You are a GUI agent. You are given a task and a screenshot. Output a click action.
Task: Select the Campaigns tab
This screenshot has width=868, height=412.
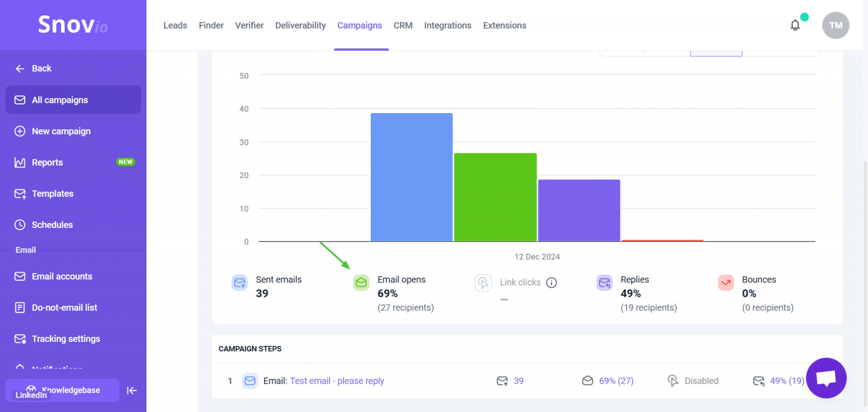click(x=359, y=25)
